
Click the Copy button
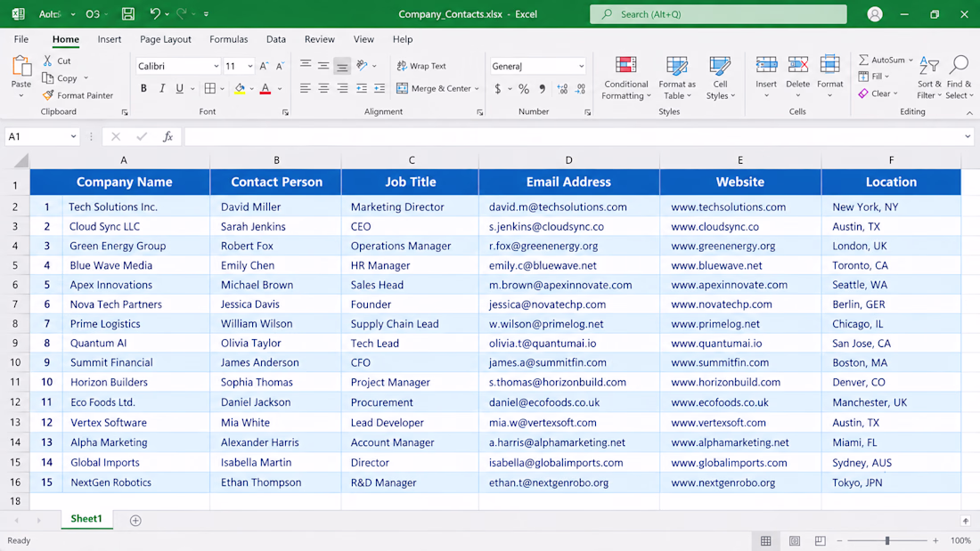(60, 78)
